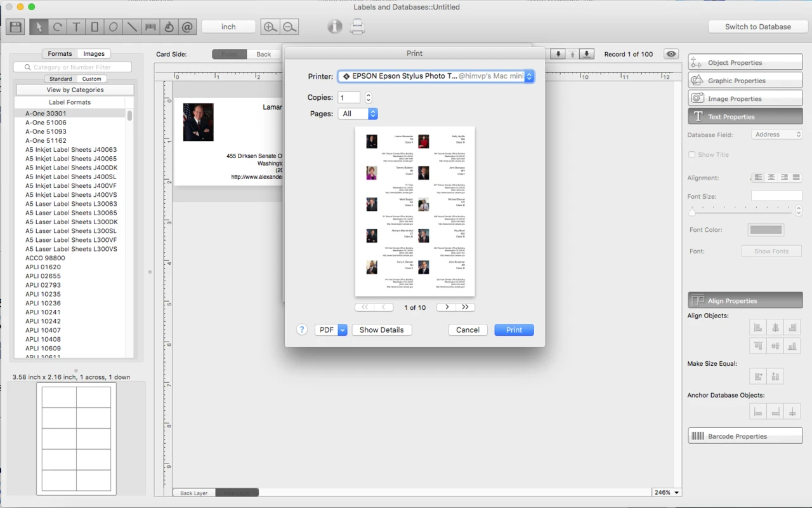Click the Show Details button
812x508 pixels.
point(381,330)
